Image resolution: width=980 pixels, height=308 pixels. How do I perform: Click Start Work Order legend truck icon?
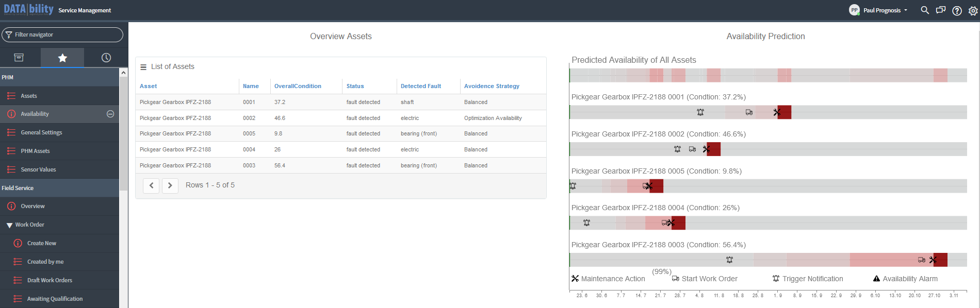(676, 279)
